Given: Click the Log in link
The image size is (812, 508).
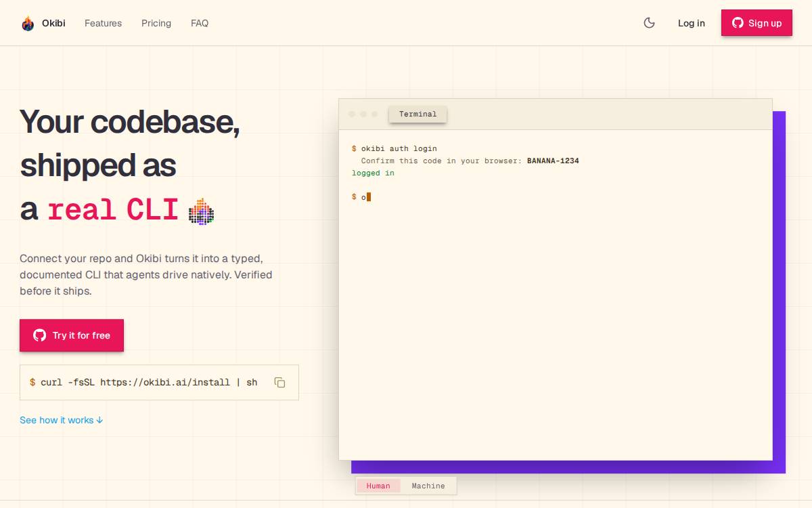Looking at the screenshot, I should [x=692, y=23].
